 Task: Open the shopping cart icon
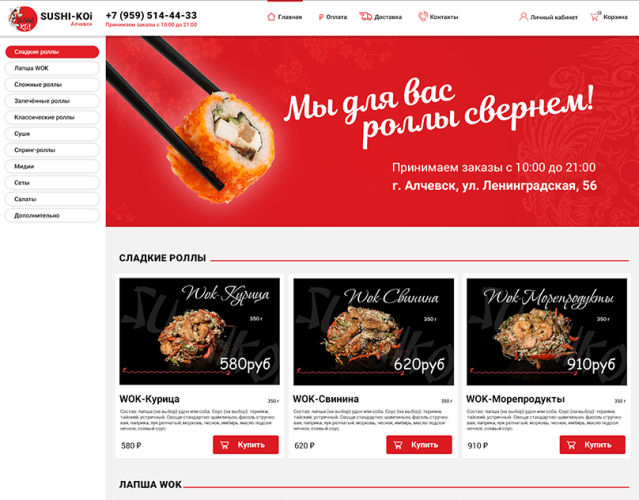point(595,16)
